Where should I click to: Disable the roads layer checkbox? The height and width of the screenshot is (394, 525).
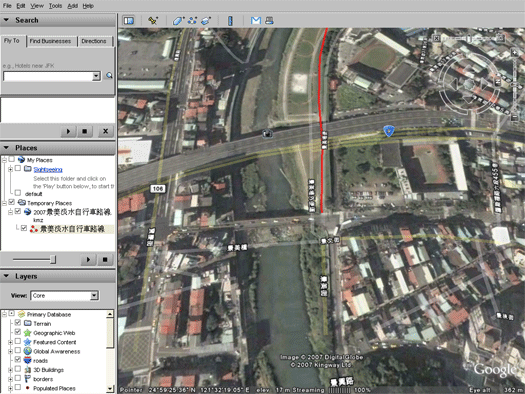pos(18,360)
